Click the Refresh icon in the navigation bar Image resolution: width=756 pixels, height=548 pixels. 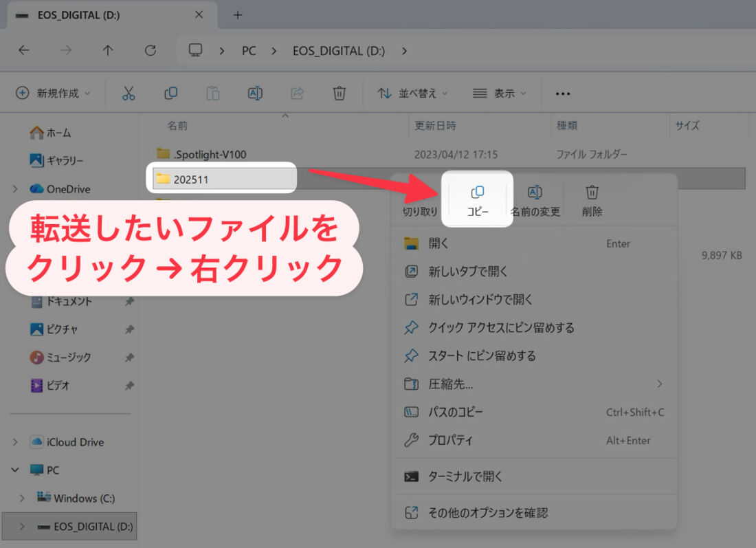[x=151, y=50]
